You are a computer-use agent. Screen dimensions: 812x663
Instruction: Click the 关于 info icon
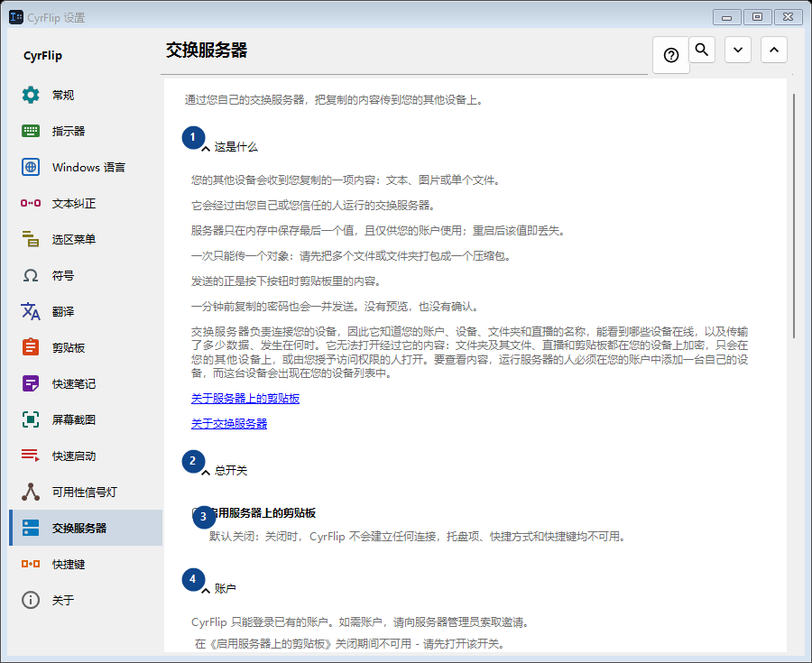coord(31,600)
